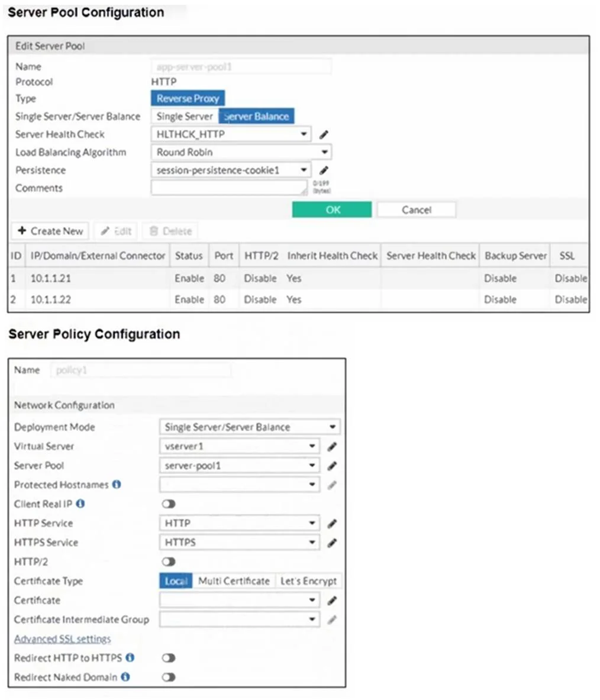Click the green OK button
The image size is (600, 700).
332,210
